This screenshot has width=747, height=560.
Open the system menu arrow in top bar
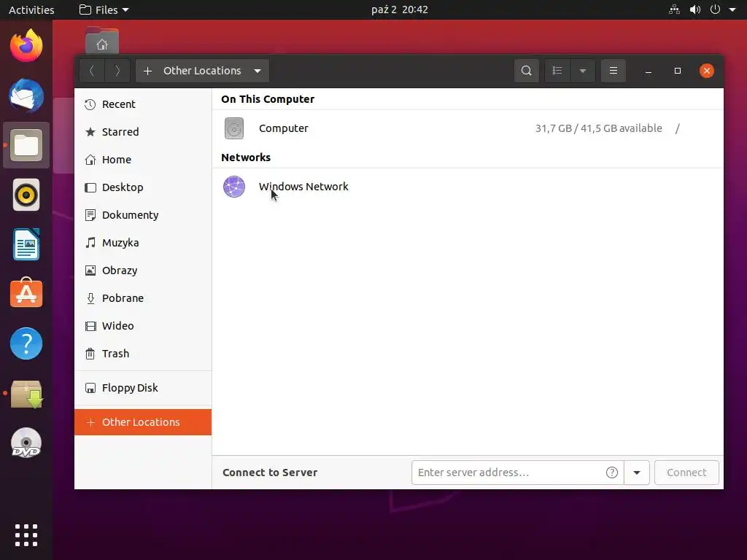coord(732,9)
